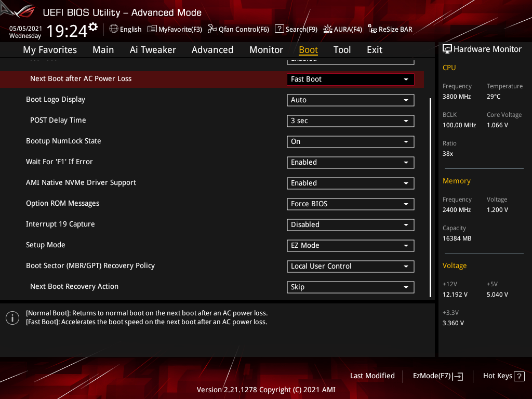Click CPU temperature value 29°C
This screenshot has width=532, height=399.
click(494, 97)
